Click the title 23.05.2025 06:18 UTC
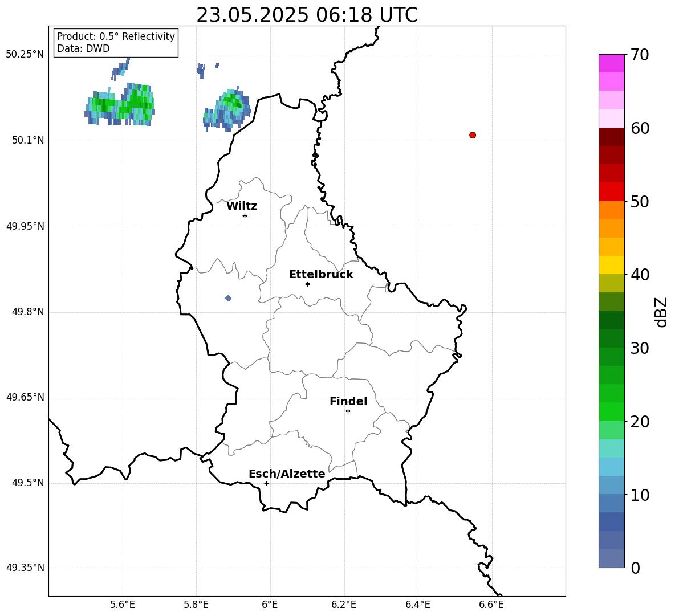The width and height of the screenshot is (675, 616). point(307,15)
